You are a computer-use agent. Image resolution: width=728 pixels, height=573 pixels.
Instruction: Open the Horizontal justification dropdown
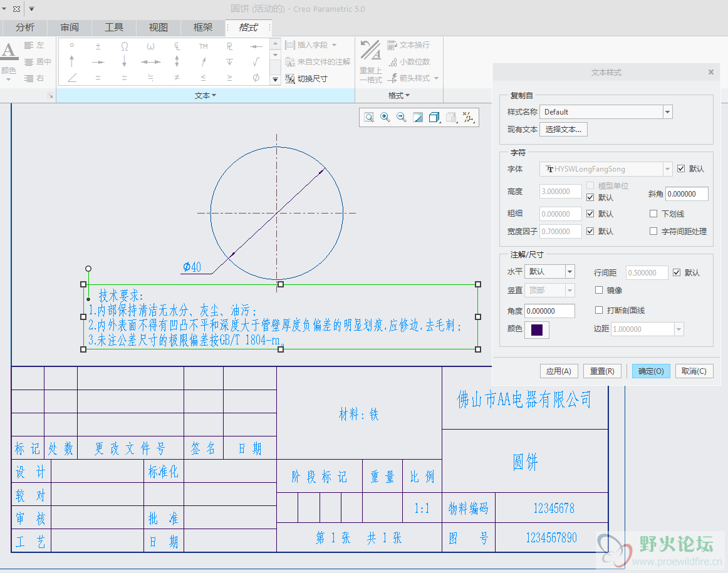click(570, 271)
